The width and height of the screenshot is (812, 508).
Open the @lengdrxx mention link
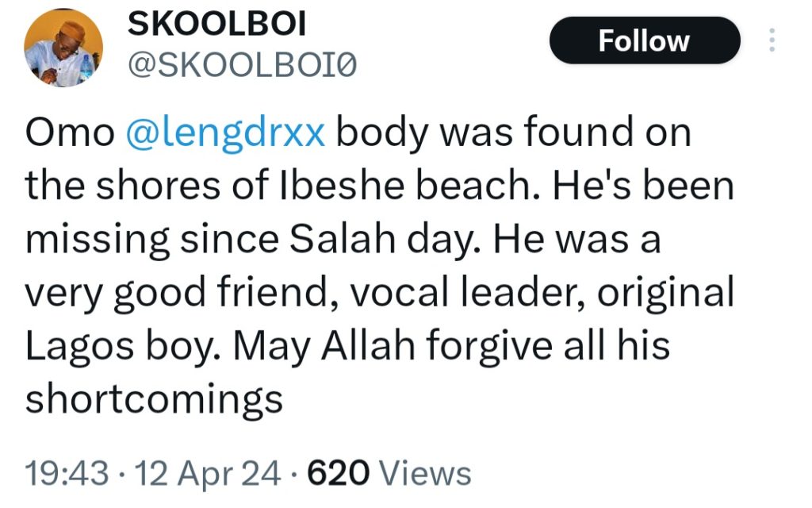(x=224, y=133)
